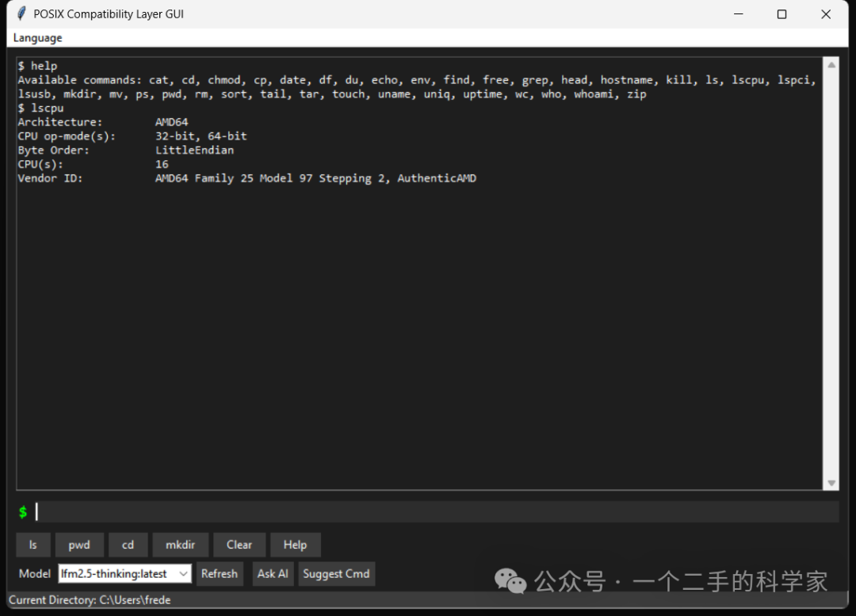Refresh the model list
Image resolution: width=856 pixels, height=616 pixels.
(x=220, y=573)
